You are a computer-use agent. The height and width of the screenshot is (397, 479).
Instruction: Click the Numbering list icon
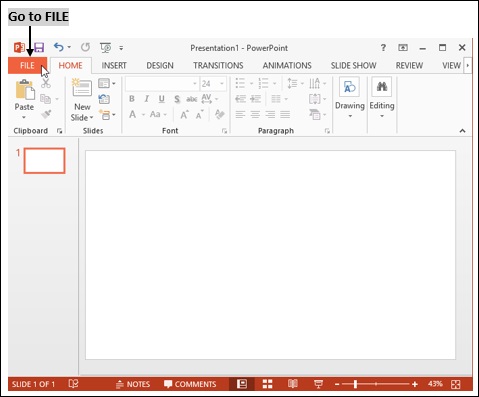[x=263, y=83]
